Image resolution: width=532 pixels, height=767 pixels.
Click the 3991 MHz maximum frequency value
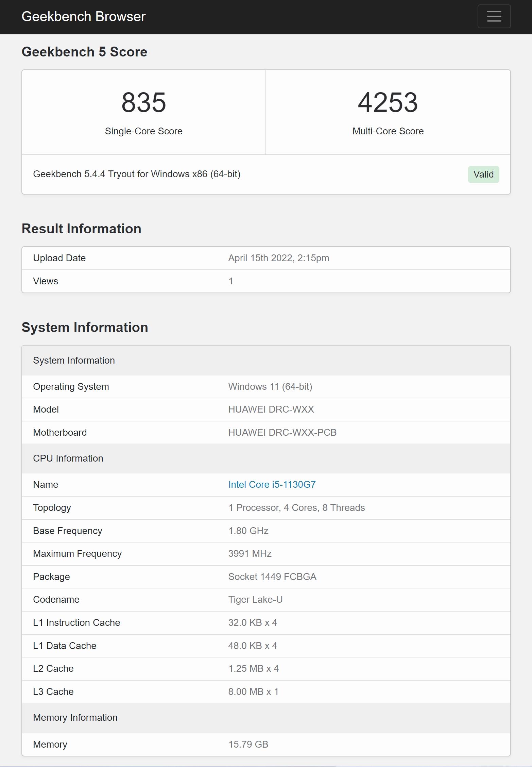250,553
